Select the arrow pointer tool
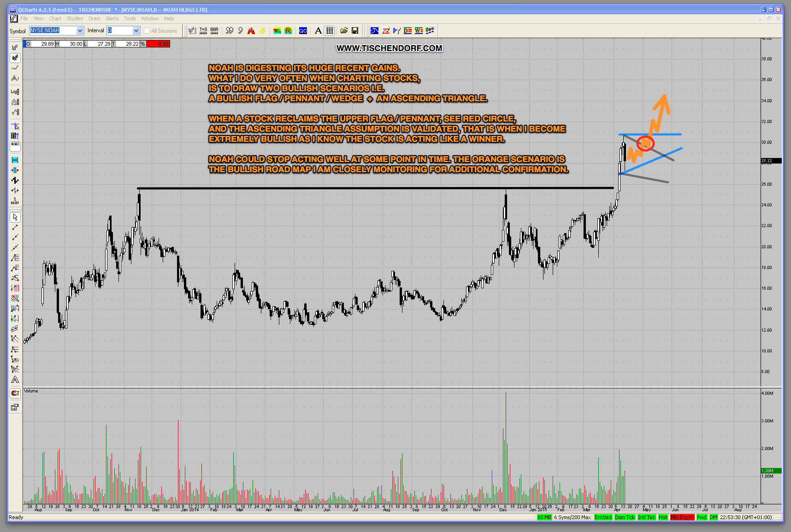This screenshot has height=532, width=791. click(x=15, y=217)
